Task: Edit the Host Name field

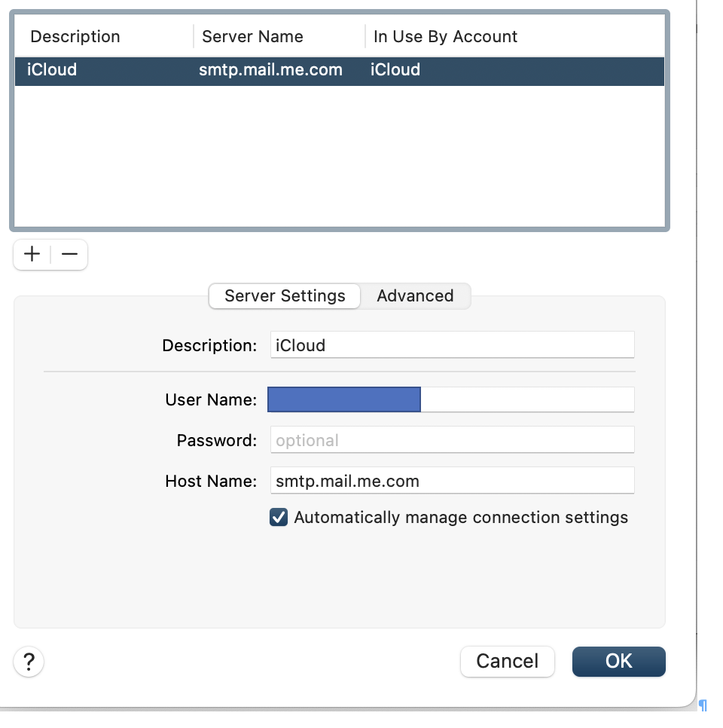Action: pos(452,481)
